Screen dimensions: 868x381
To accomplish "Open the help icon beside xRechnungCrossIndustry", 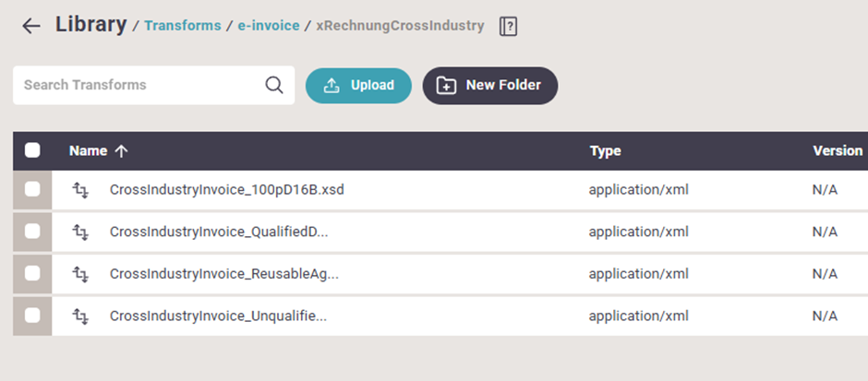I will pos(508,27).
